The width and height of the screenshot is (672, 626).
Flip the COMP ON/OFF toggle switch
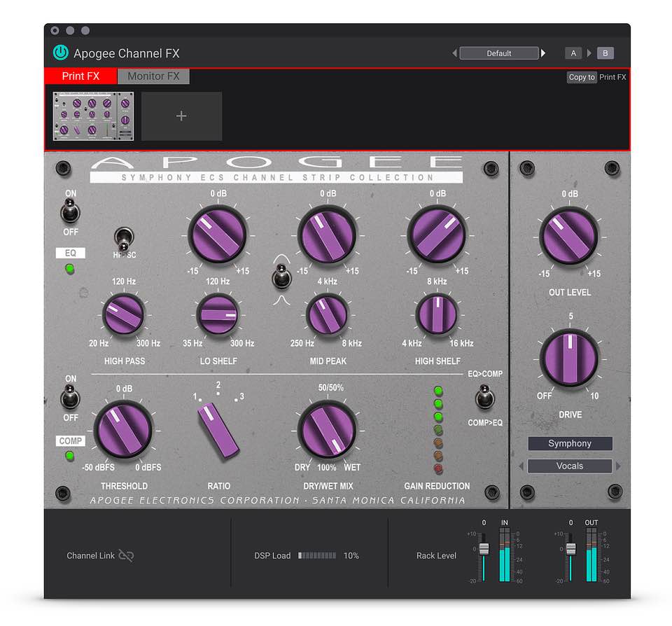point(70,397)
